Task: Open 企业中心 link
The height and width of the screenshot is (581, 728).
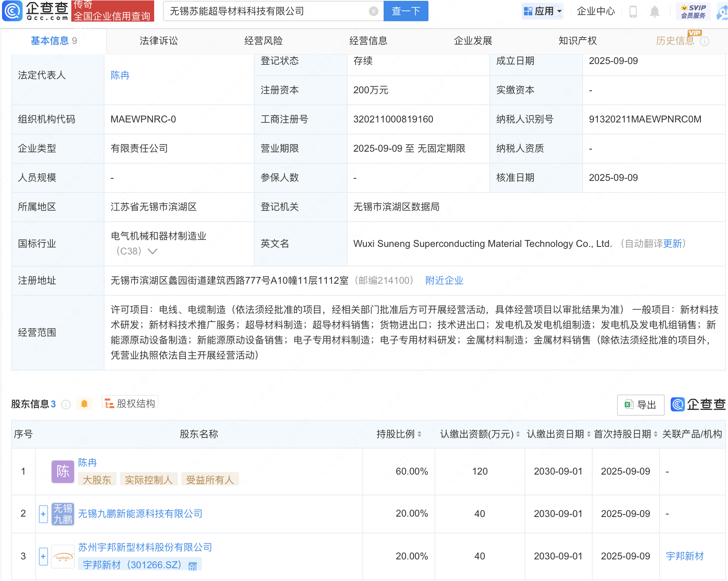Action: [x=596, y=11]
